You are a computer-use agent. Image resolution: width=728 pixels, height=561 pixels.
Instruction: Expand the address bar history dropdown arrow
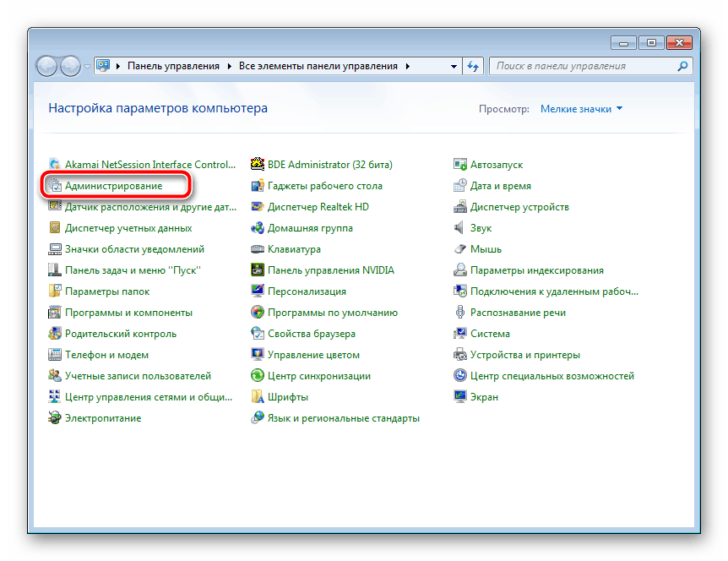[x=452, y=66]
